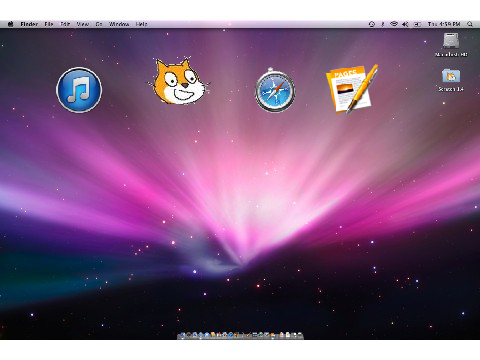Open the volume speaker menu bar icon
This screenshot has width=480, height=360.
(x=405, y=24)
